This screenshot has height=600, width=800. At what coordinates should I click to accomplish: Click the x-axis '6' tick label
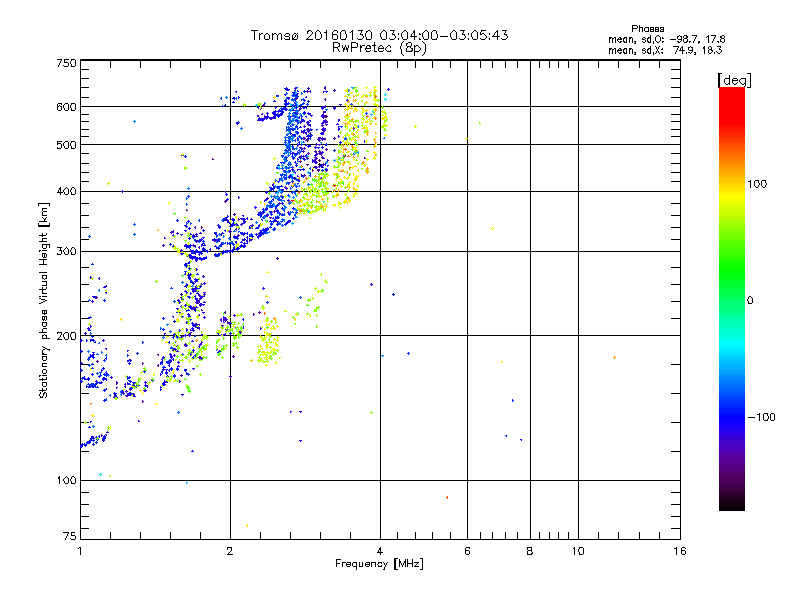point(467,551)
